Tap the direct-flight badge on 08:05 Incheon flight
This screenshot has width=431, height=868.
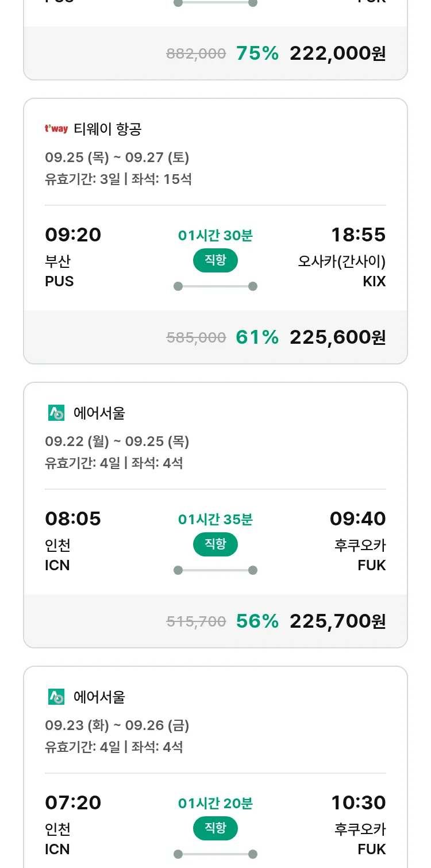(215, 544)
